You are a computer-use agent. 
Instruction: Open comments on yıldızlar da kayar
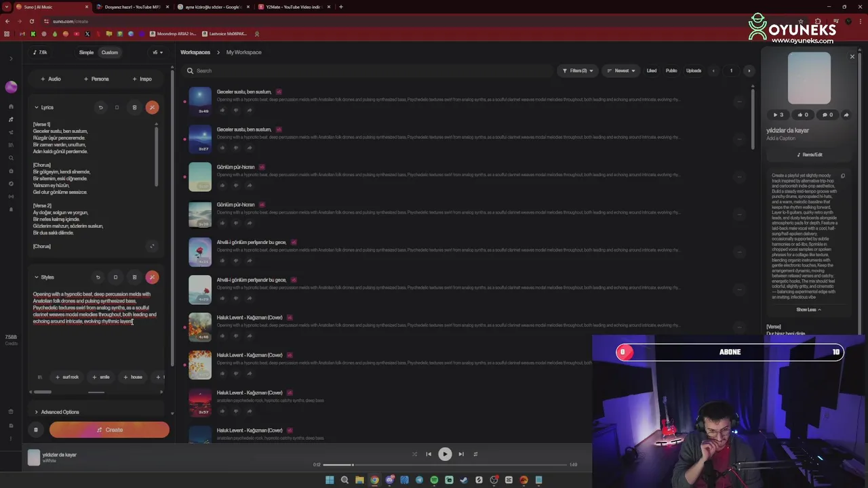coord(827,115)
